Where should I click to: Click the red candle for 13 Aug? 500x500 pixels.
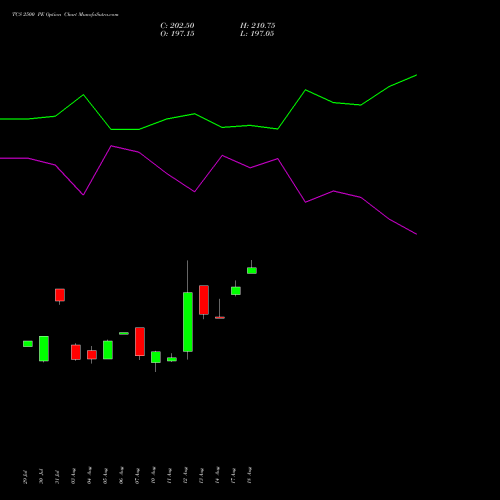(204, 300)
